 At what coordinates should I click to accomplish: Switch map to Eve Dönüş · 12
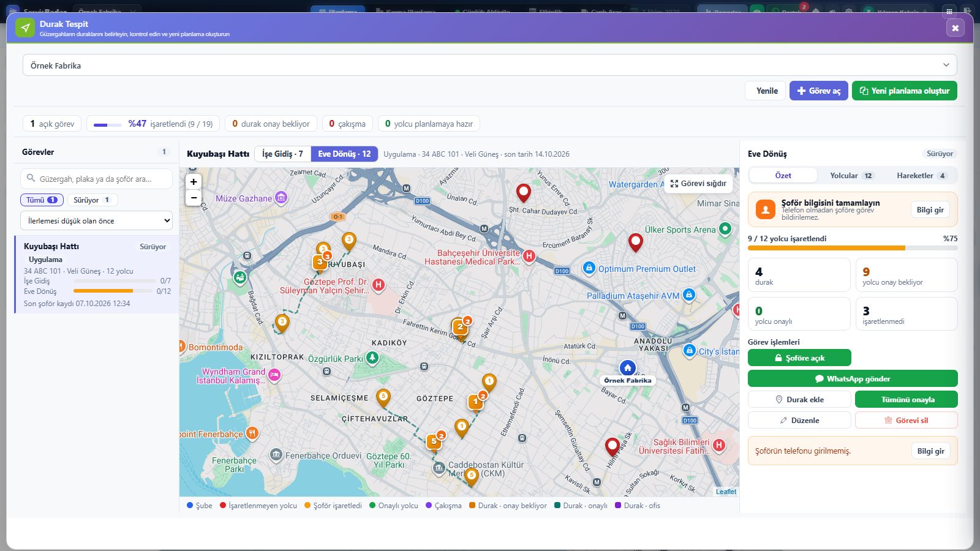point(344,154)
